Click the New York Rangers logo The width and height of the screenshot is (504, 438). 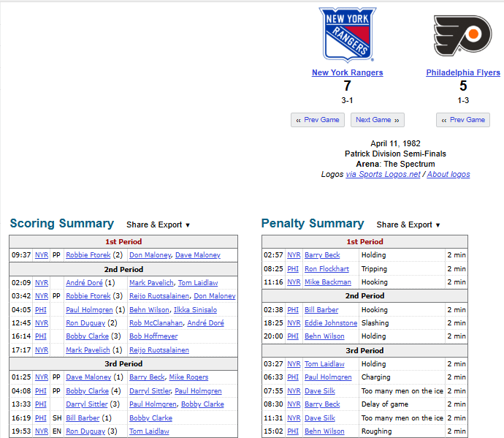[348, 34]
